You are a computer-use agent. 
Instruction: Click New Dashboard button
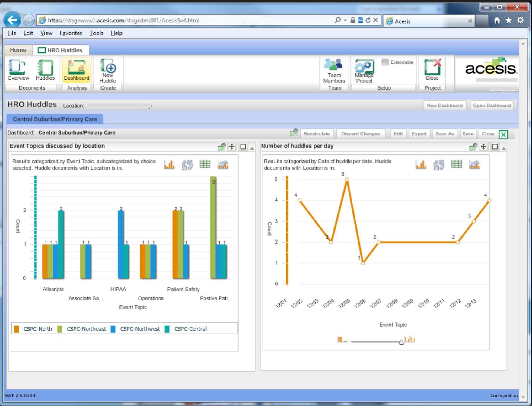point(445,106)
